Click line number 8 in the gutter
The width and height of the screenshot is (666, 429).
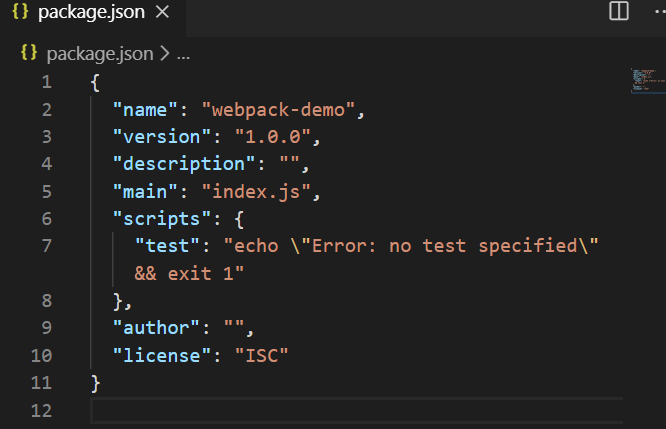click(x=47, y=301)
